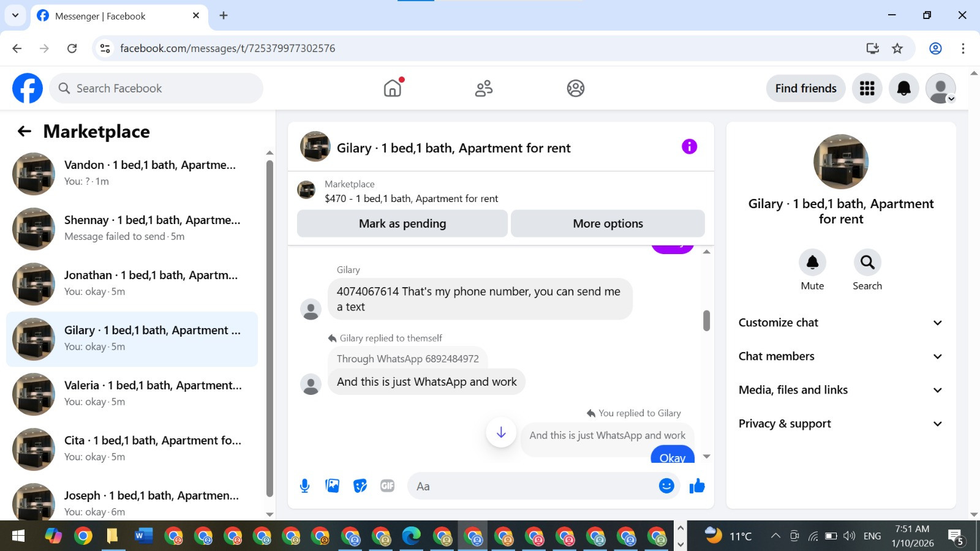
Task: Expand Media, files and links section
Action: [x=840, y=390]
